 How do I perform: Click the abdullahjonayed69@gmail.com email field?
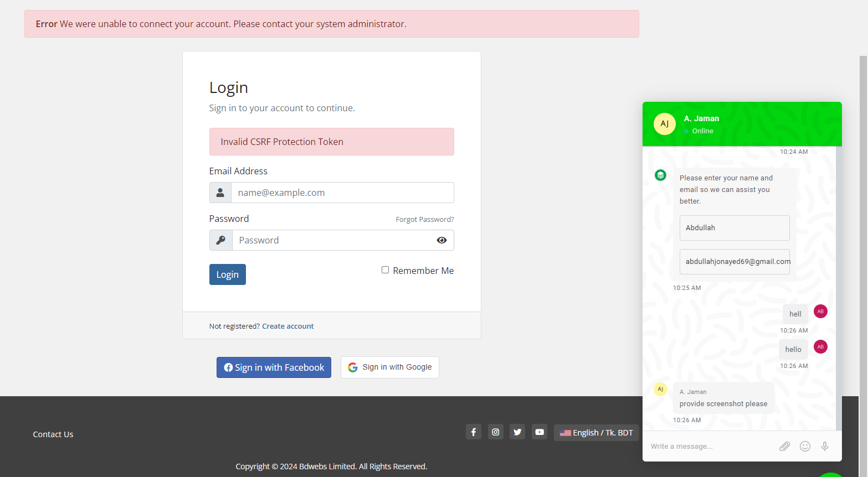[x=735, y=262]
